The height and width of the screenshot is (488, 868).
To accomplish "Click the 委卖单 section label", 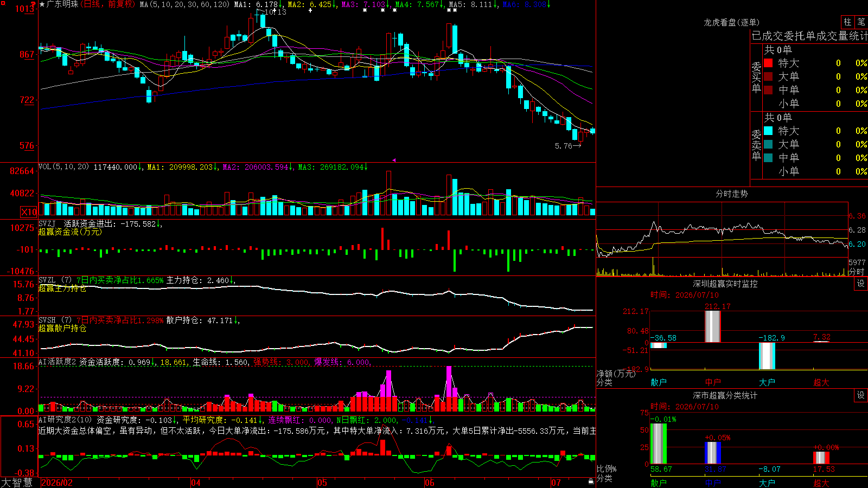I will tap(756, 145).
